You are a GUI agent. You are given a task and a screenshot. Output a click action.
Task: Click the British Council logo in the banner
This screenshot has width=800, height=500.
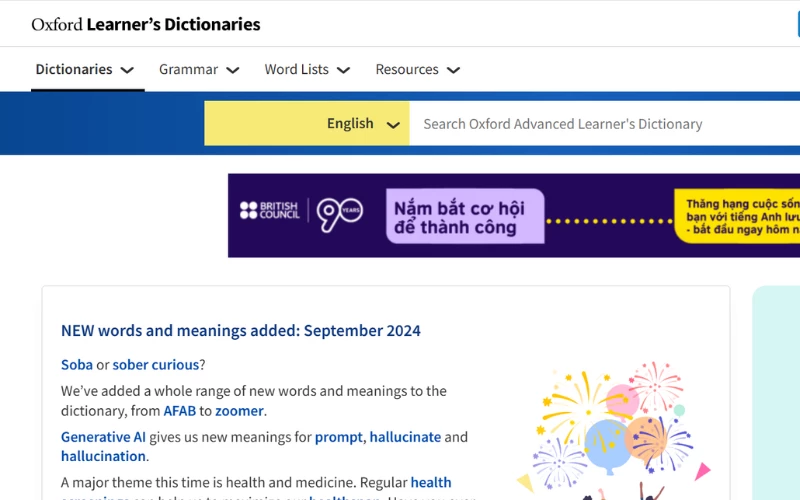269,210
